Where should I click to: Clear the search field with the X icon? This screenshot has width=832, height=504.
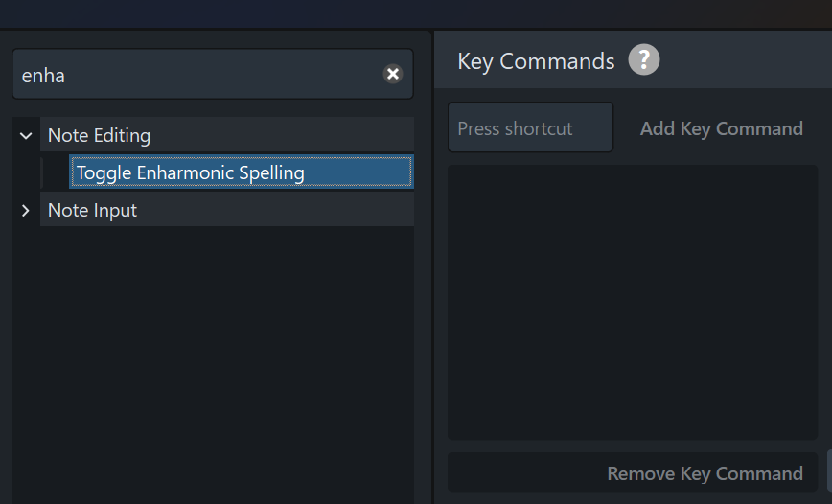[393, 74]
